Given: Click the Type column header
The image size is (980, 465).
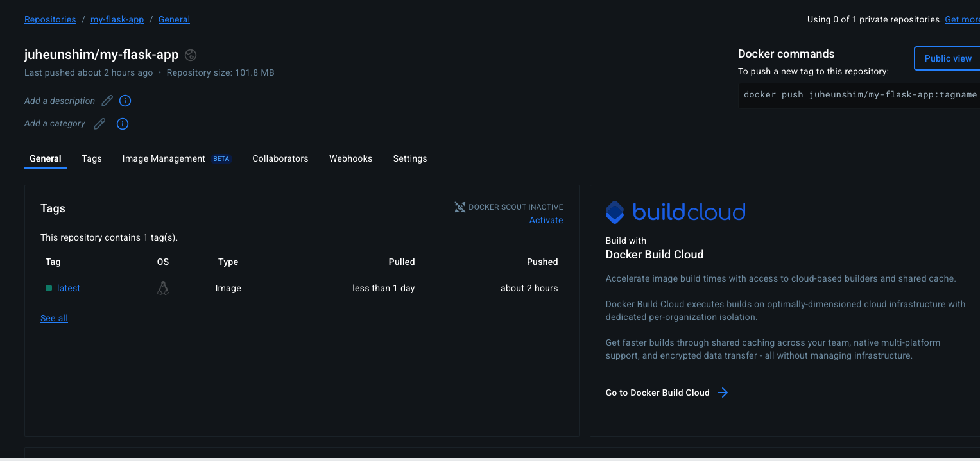Looking at the screenshot, I should (x=228, y=262).
